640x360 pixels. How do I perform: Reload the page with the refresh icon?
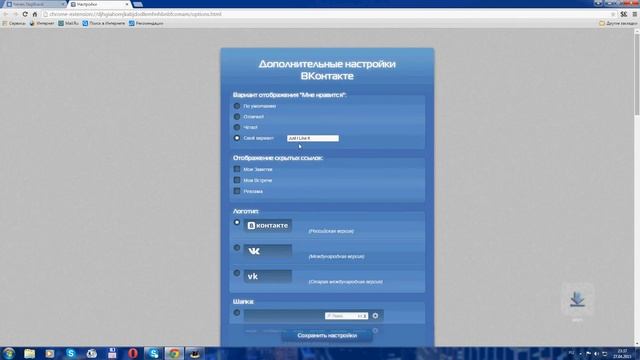pos(25,14)
